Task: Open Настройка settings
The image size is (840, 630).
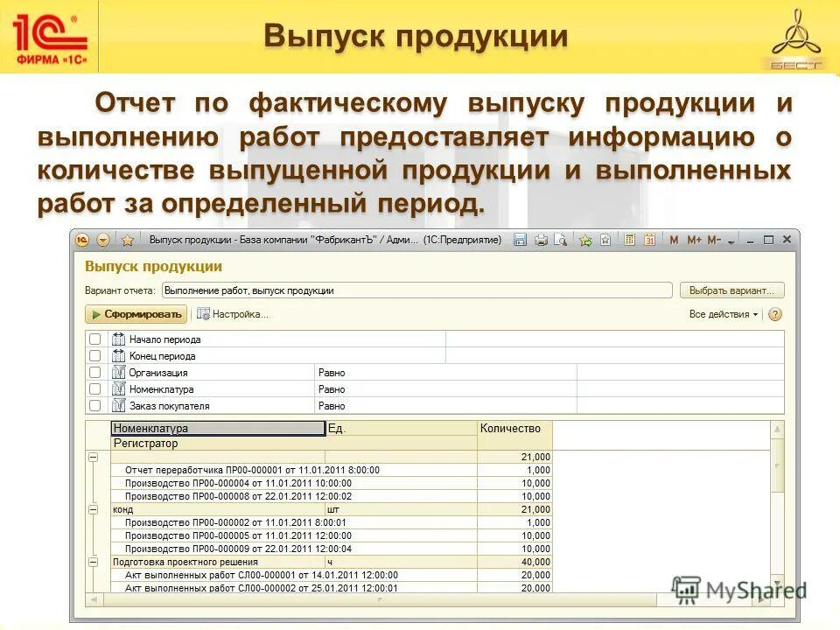Action: click(232, 314)
